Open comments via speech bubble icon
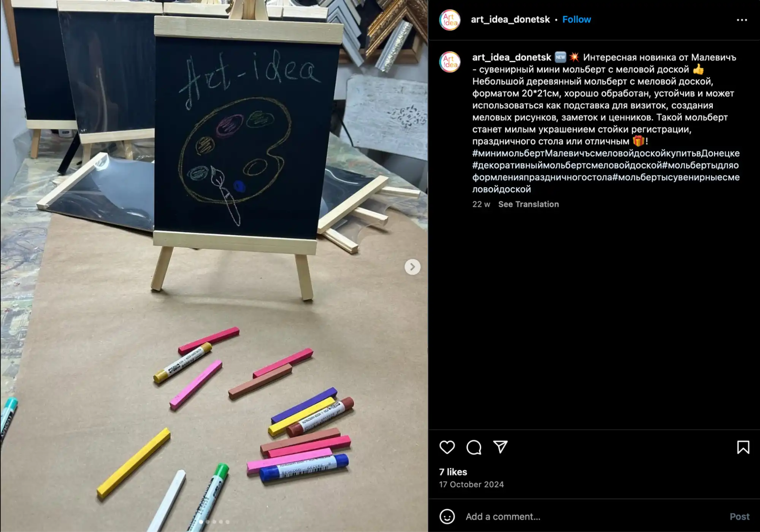Image resolution: width=760 pixels, height=532 pixels. coord(474,447)
